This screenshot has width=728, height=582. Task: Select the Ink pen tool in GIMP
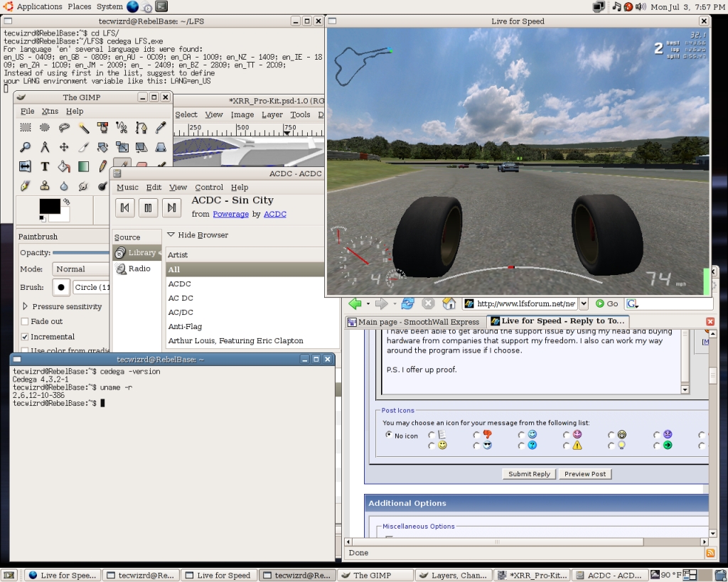25,185
